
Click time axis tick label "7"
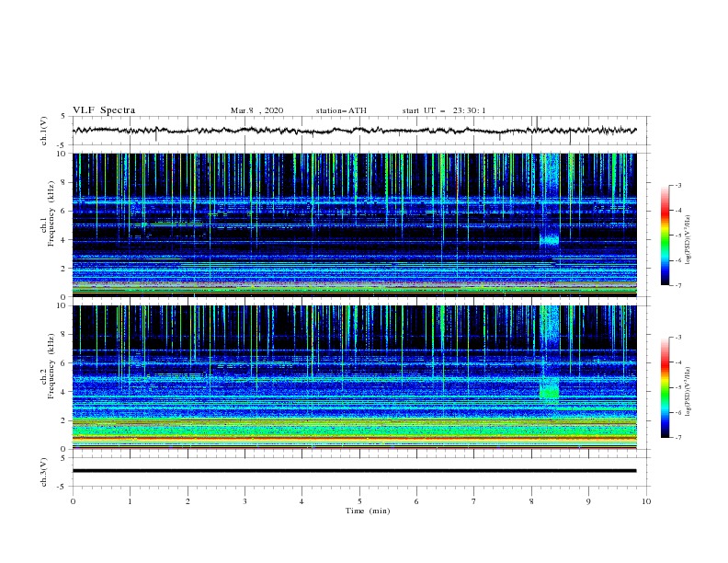[x=474, y=501]
